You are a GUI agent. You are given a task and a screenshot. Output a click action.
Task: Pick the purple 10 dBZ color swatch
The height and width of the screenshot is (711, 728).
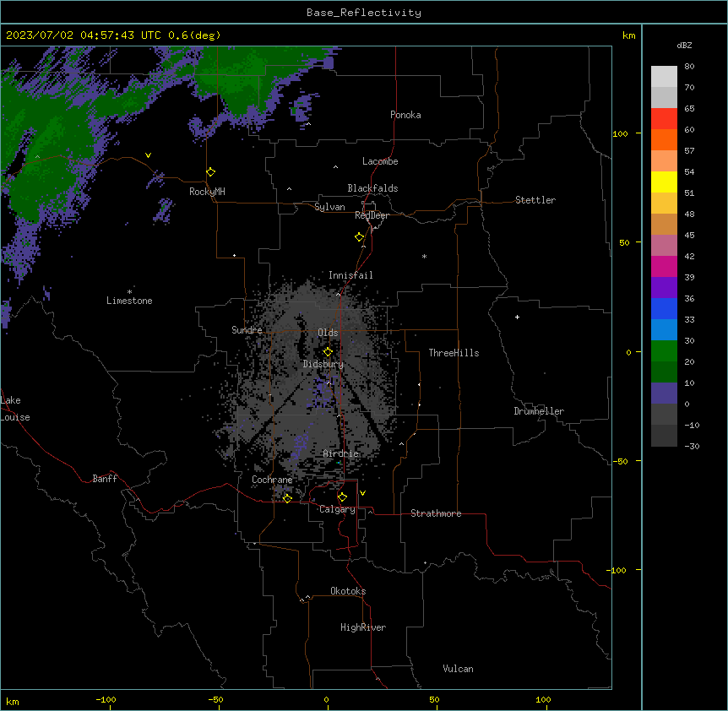point(664,393)
